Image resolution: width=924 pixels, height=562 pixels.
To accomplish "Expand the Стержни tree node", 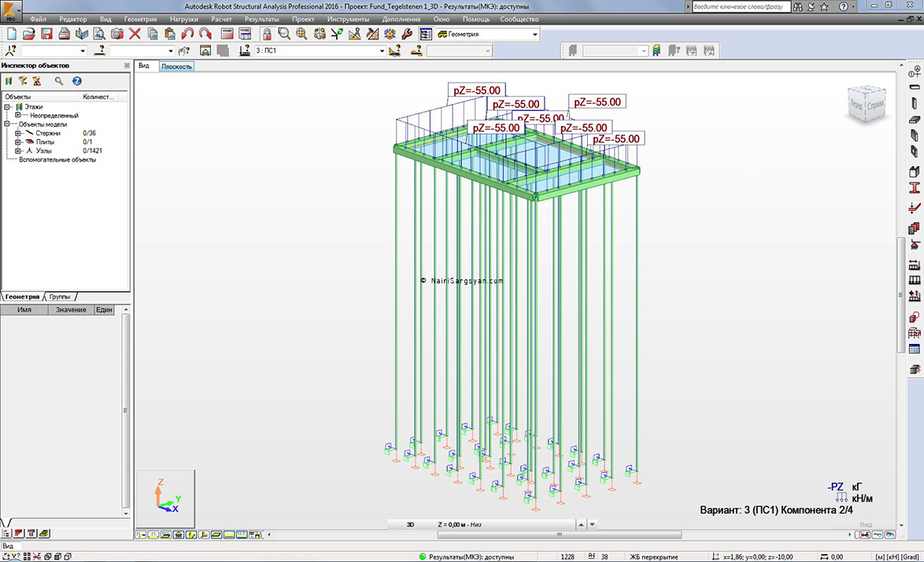I will [17, 133].
